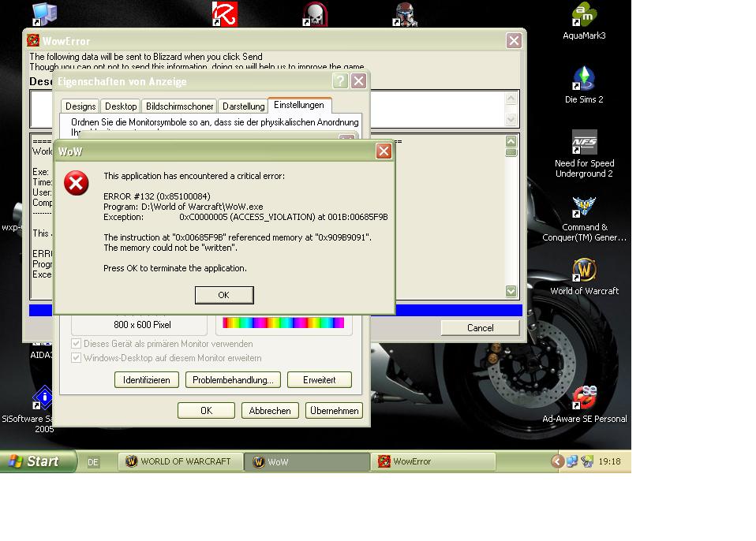Click Cancel in the WowError window

pos(481,327)
